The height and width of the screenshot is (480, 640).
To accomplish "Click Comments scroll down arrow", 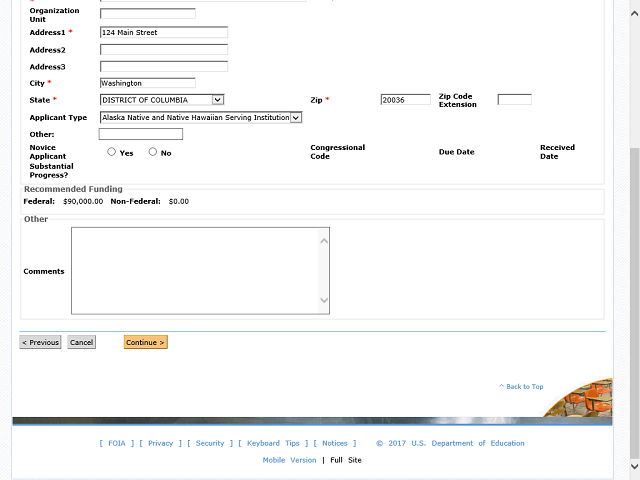I will pos(324,300).
